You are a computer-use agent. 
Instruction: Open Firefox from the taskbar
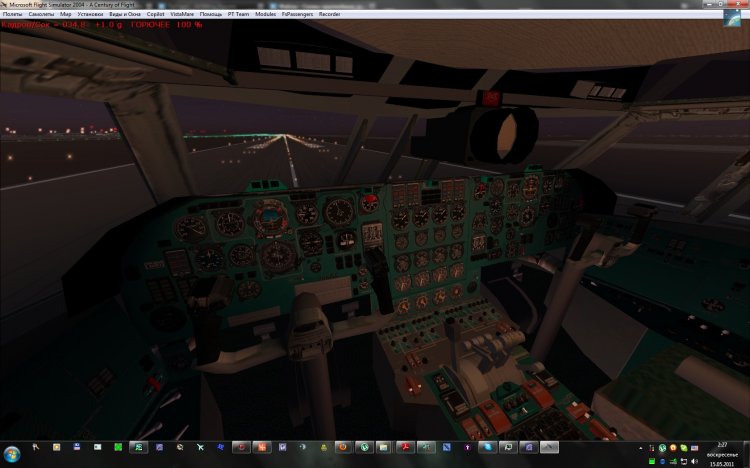tap(341, 447)
